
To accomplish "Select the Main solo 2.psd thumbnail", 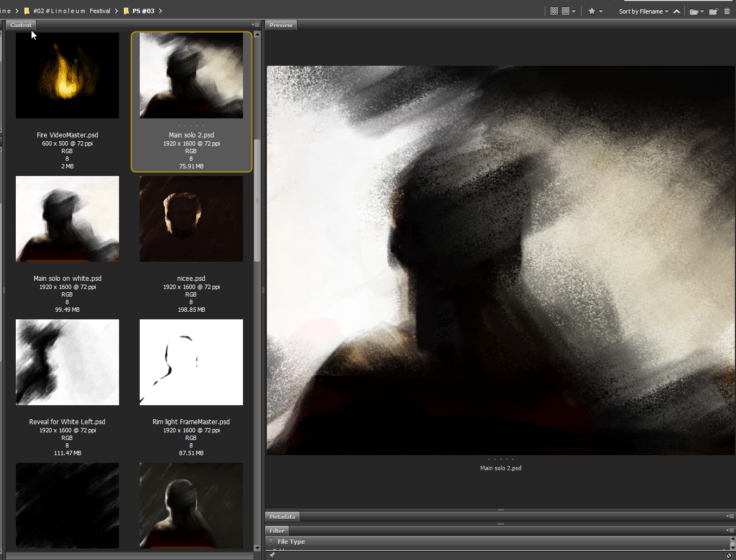I will (x=191, y=75).
